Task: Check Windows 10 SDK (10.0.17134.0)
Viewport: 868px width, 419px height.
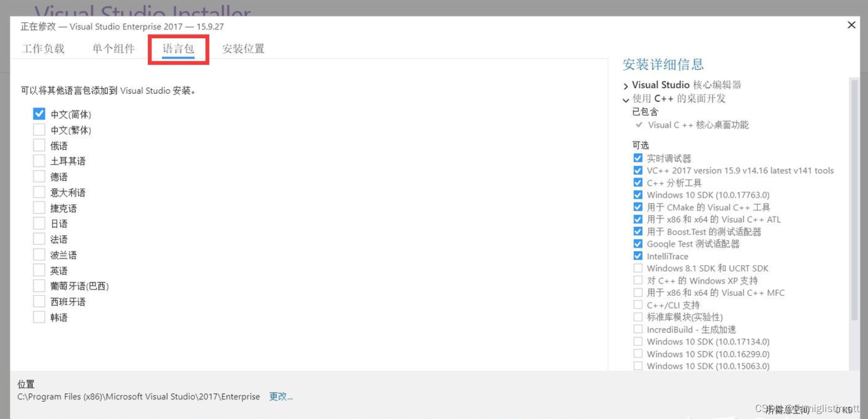Action: click(638, 342)
